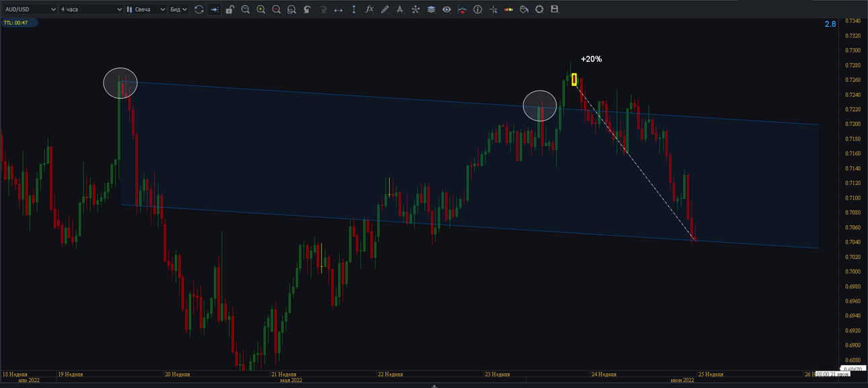This screenshot has width=868, height=388.
Task: Click the network pattern tool icon
Action: click(x=416, y=9)
